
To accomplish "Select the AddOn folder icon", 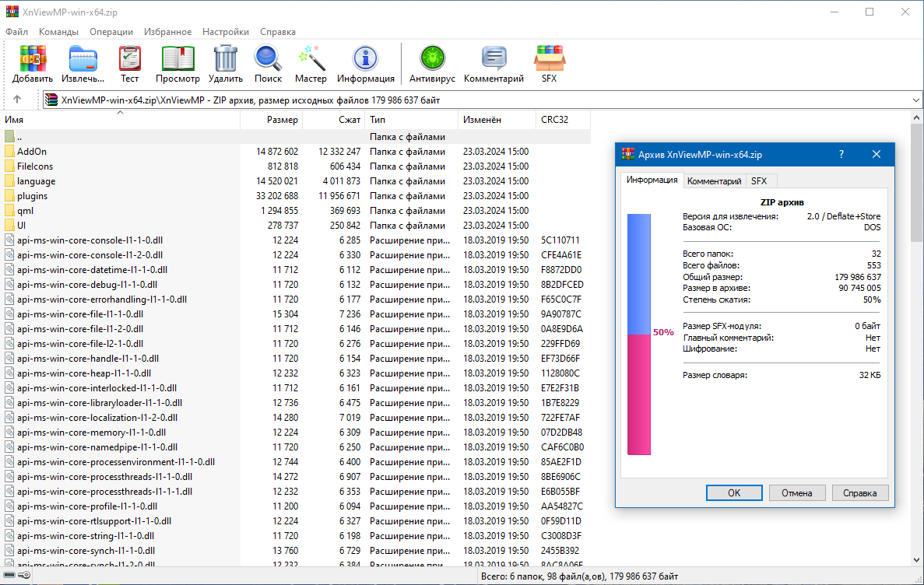I will pyautogui.click(x=9, y=152).
